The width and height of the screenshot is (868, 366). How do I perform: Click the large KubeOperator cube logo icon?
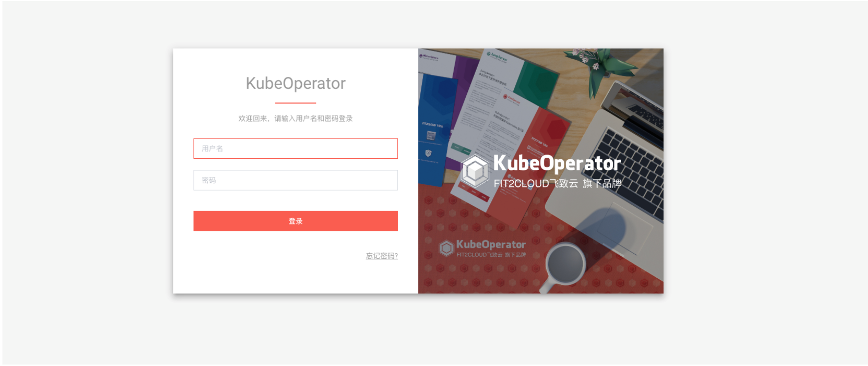(475, 171)
